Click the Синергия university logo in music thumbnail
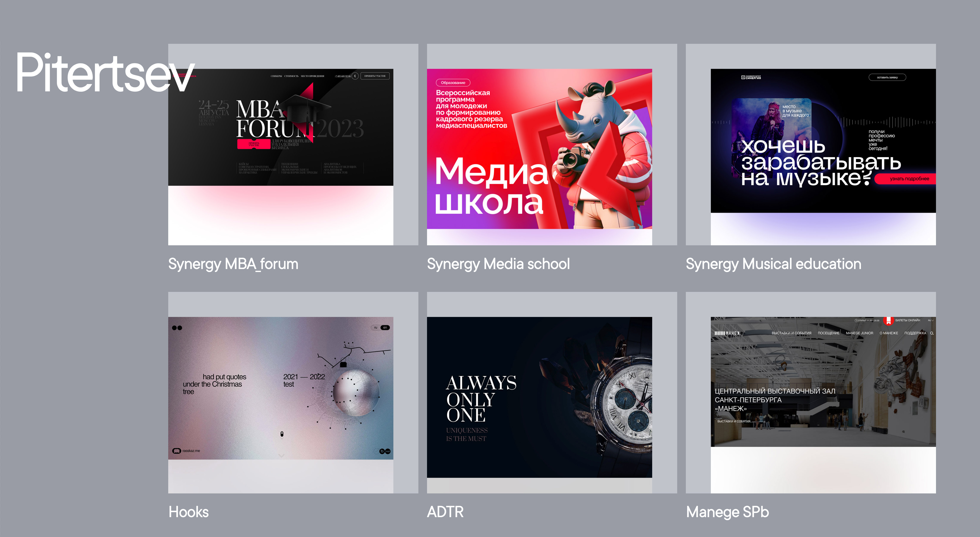This screenshot has width=980, height=537. tap(751, 77)
